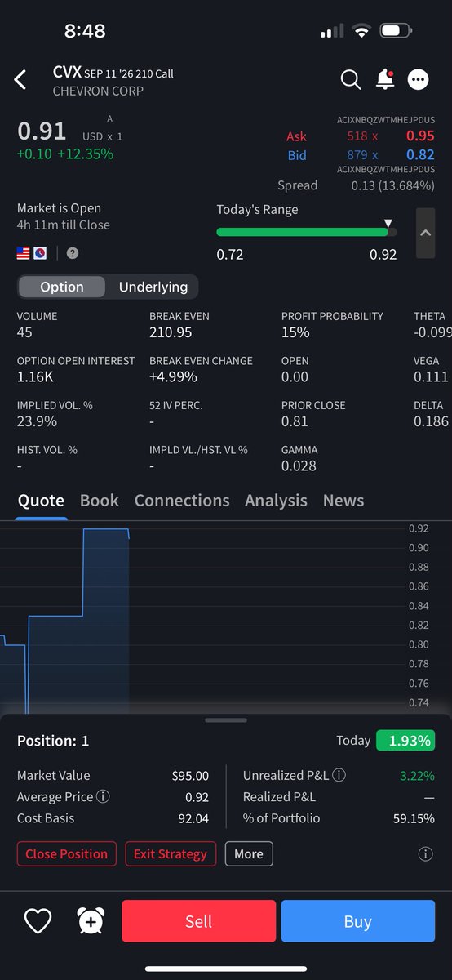Switch to the Book tab
The height and width of the screenshot is (980, 452).
point(100,501)
